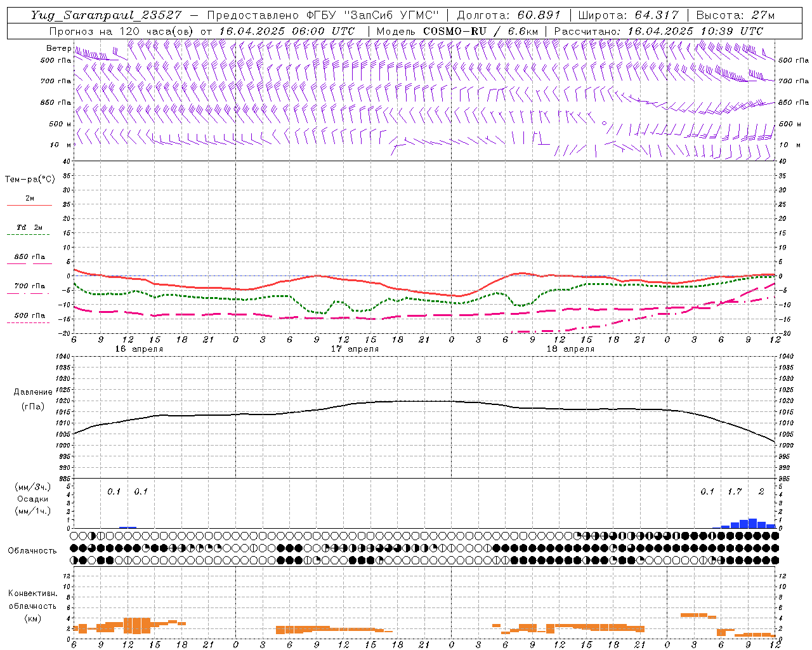Select the Долгота: 60.891 value
Screen dimensions: 812x650
point(509,15)
